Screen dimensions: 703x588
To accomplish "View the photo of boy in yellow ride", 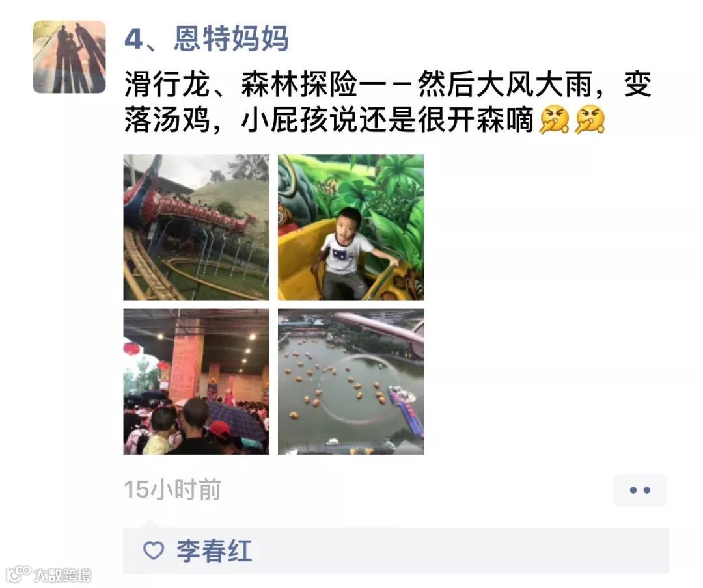I will point(351,227).
